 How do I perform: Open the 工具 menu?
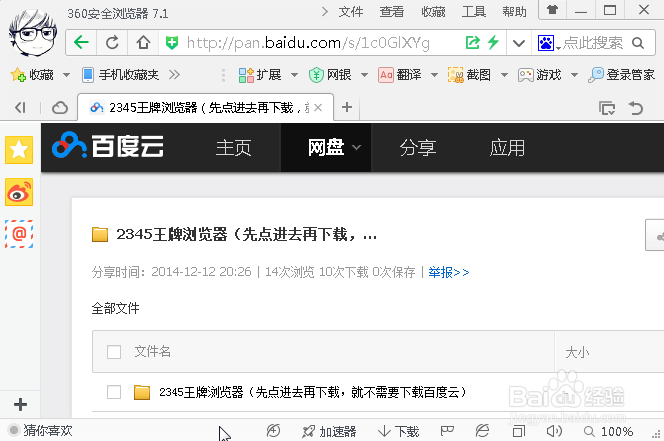click(473, 12)
